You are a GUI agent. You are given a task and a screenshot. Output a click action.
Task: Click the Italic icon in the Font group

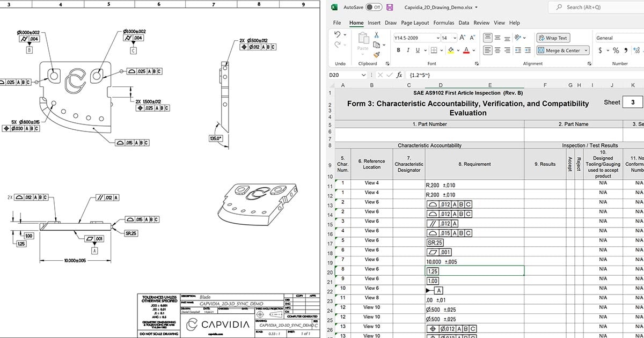(408, 50)
